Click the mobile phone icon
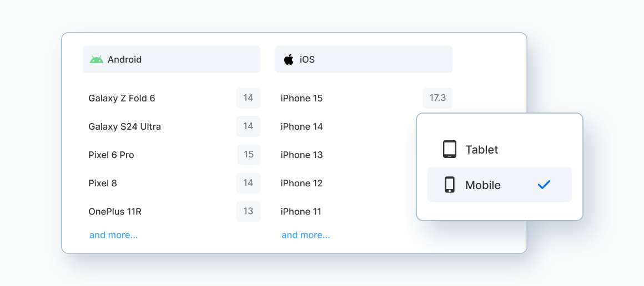The image size is (644, 286). [450, 185]
